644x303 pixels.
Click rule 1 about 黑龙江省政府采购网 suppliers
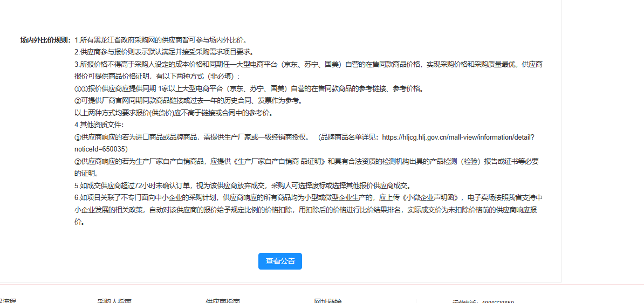(x=161, y=40)
